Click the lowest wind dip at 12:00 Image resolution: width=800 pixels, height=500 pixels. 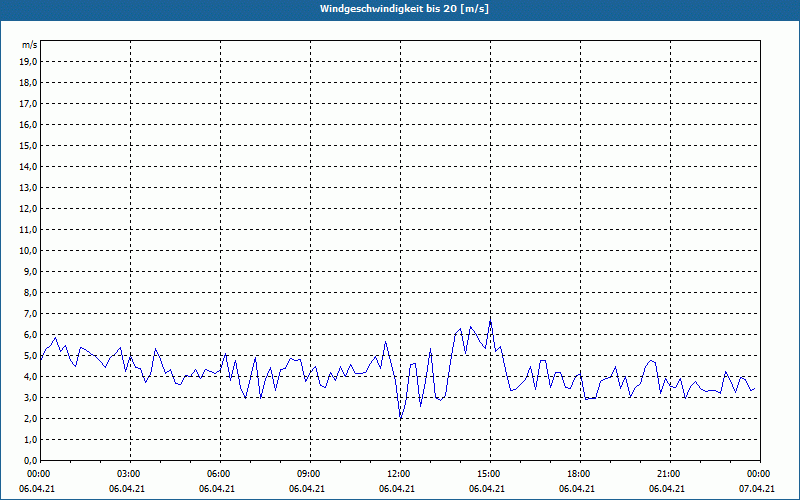[x=401, y=418]
